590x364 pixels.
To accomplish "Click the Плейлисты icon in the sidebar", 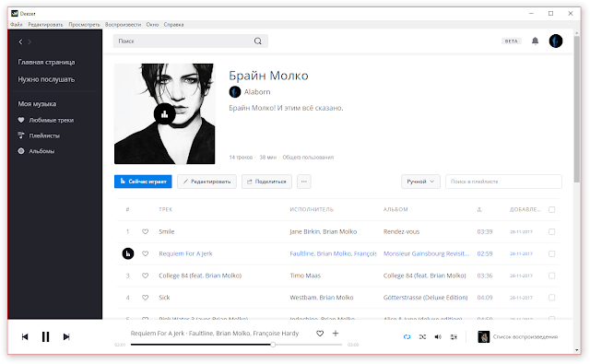I will coord(21,135).
